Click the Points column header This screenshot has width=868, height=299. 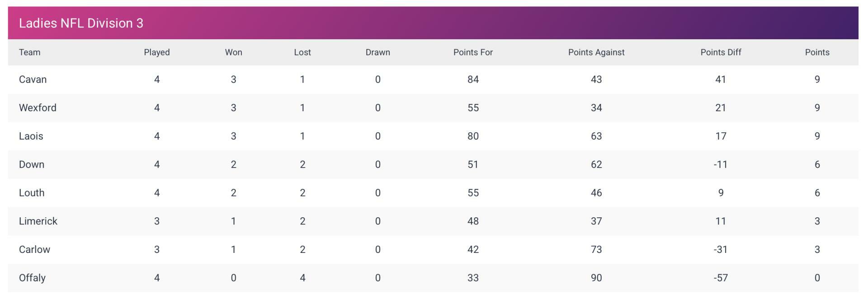coord(817,52)
